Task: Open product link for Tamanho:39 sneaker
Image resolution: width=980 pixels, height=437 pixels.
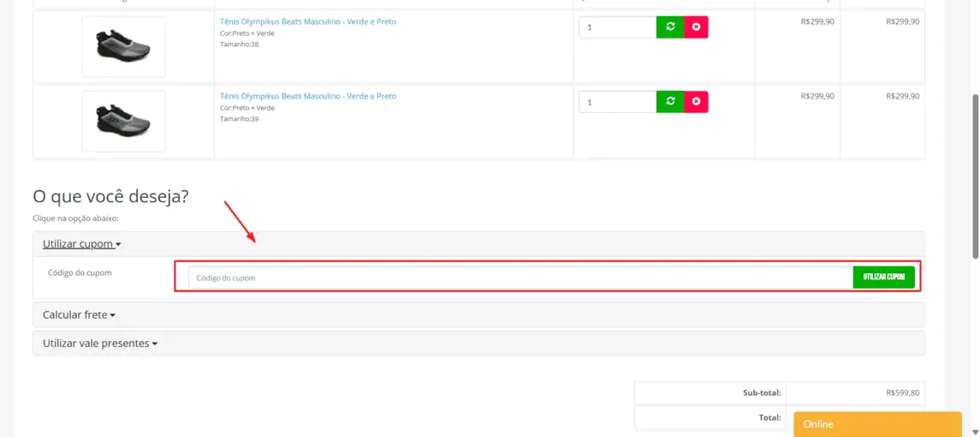Action: pos(308,96)
